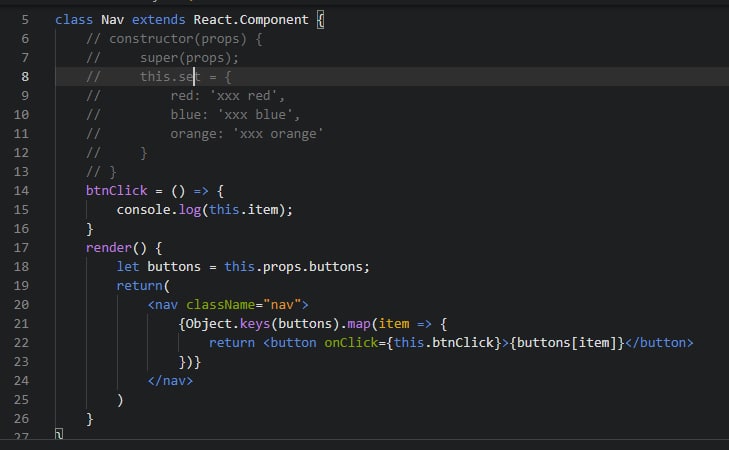Image resolution: width=729 pixels, height=450 pixels.
Task: Click 'React.Component' on line 5
Action: click(251, 20)
